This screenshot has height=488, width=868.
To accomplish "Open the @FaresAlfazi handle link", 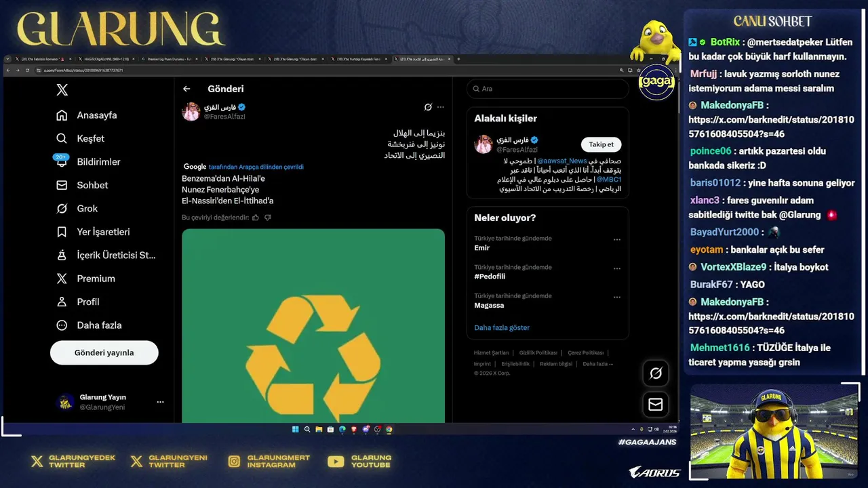I will pos(224,117).
